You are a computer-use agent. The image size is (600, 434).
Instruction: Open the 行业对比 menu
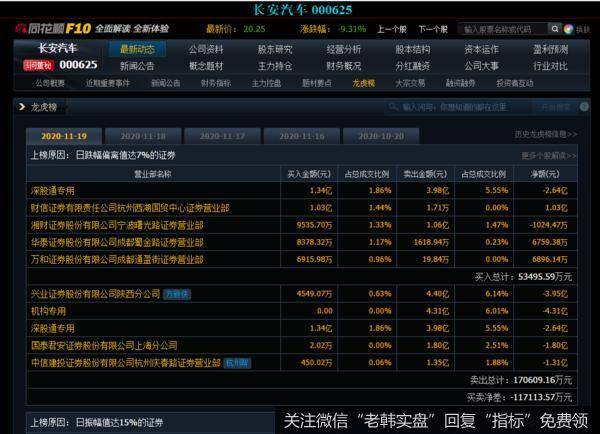(x=550, y=66)
